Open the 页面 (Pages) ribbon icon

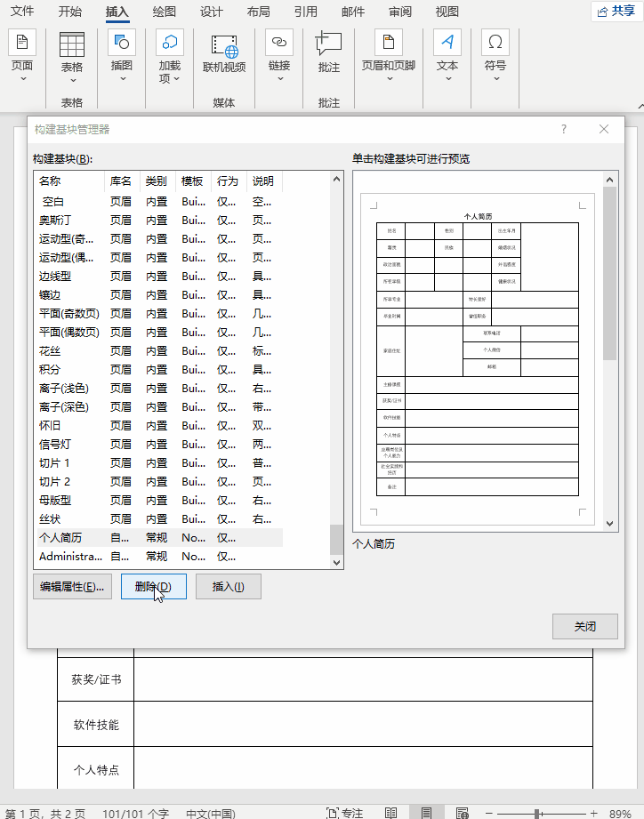point(22,43)
